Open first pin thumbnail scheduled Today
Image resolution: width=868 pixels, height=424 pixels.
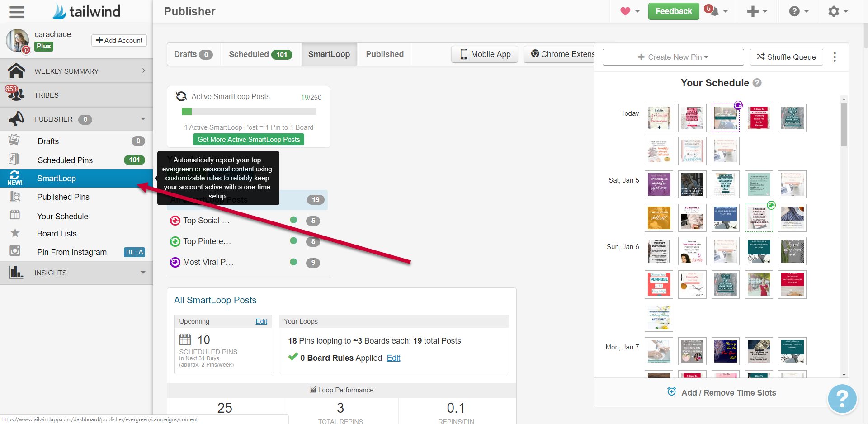(659, 118)
